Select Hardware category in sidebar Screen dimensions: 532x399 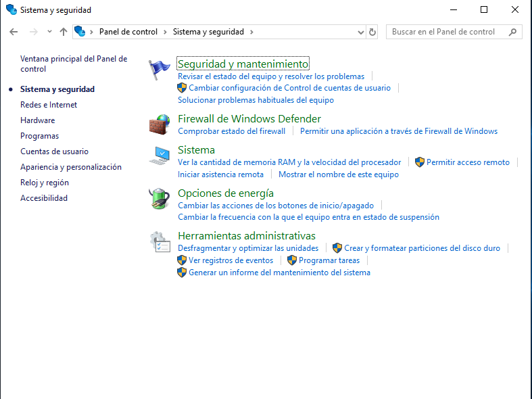[37, 120]
